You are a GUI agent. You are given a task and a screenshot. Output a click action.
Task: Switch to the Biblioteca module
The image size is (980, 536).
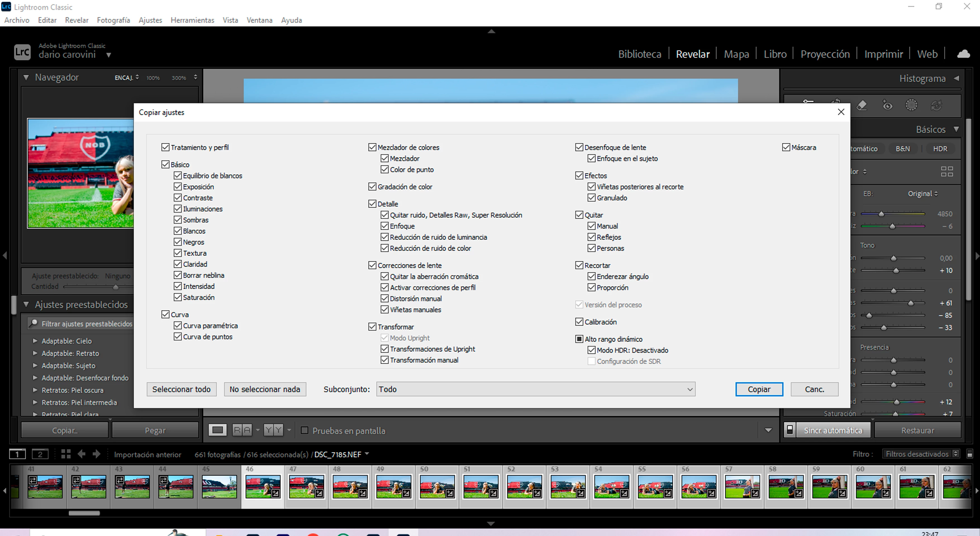pyautogui.click(x=639, y=54)
